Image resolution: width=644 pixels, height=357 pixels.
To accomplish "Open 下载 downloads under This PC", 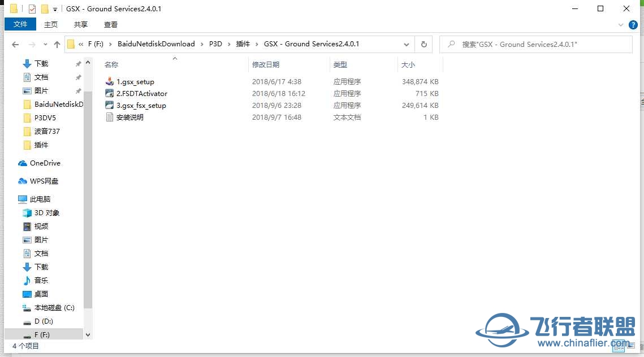I will tap(36, 267).
